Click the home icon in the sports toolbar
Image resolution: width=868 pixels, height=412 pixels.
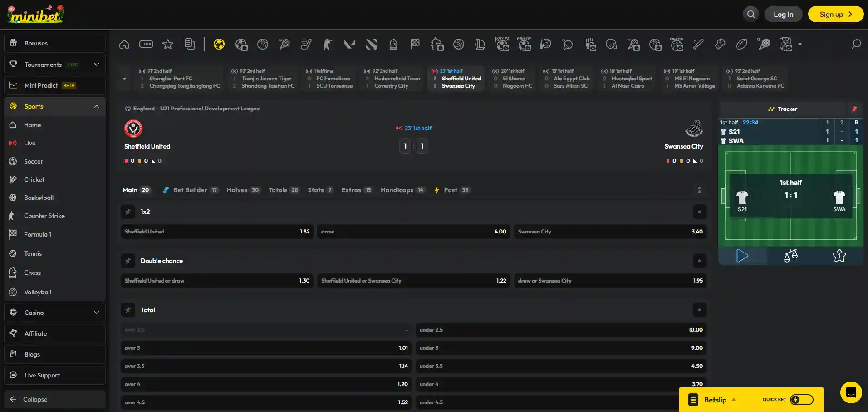click(124, 44)
